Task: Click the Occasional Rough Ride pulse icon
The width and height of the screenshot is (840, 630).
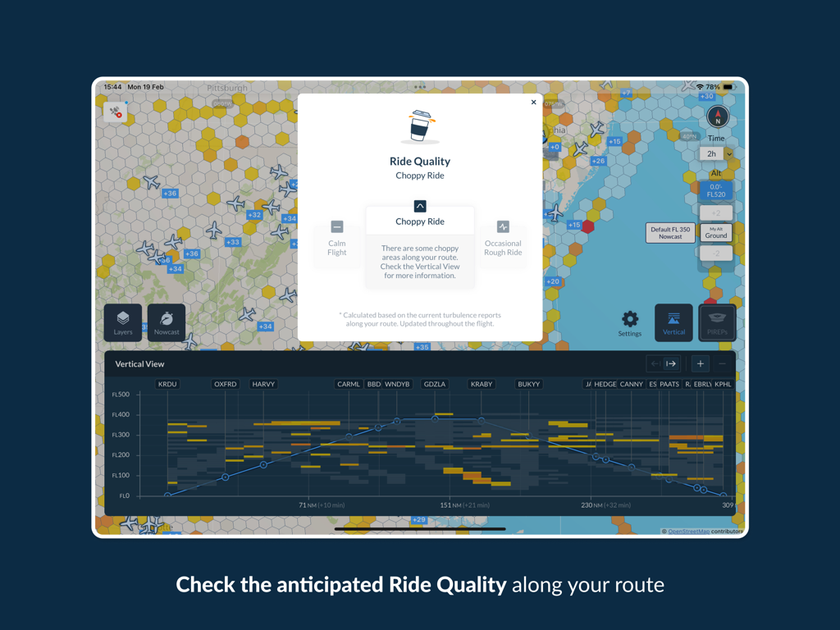Action: click(503, 226)
